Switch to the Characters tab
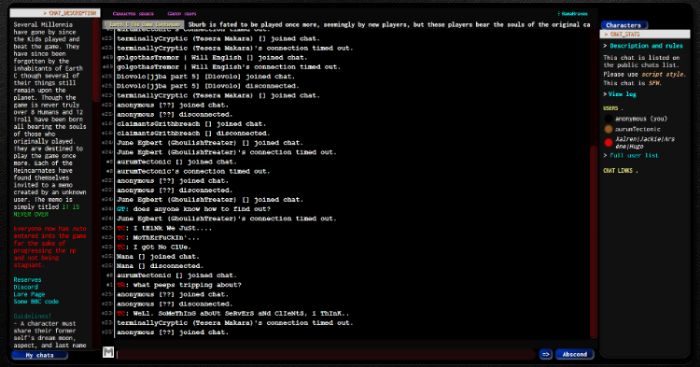 (624, 25)
